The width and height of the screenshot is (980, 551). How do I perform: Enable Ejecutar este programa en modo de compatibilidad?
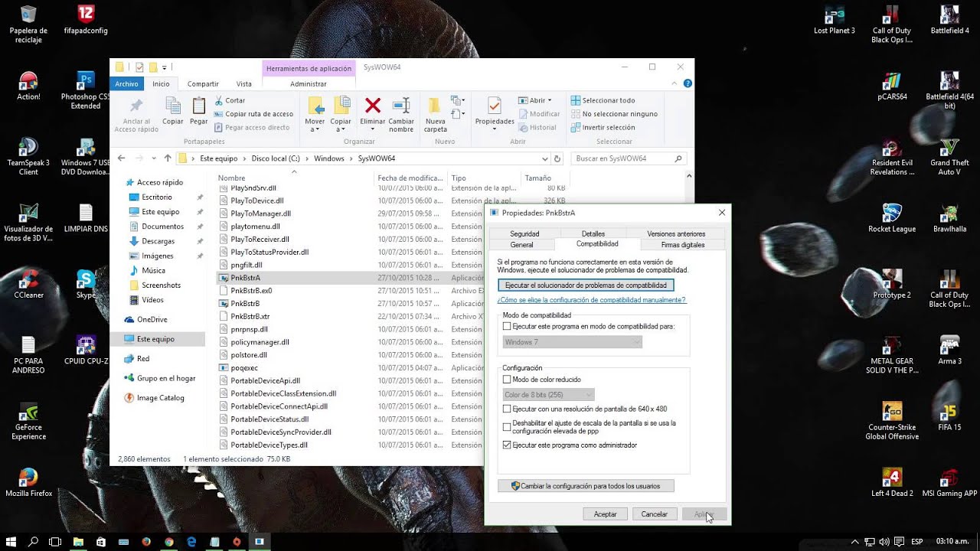point(508,325)
